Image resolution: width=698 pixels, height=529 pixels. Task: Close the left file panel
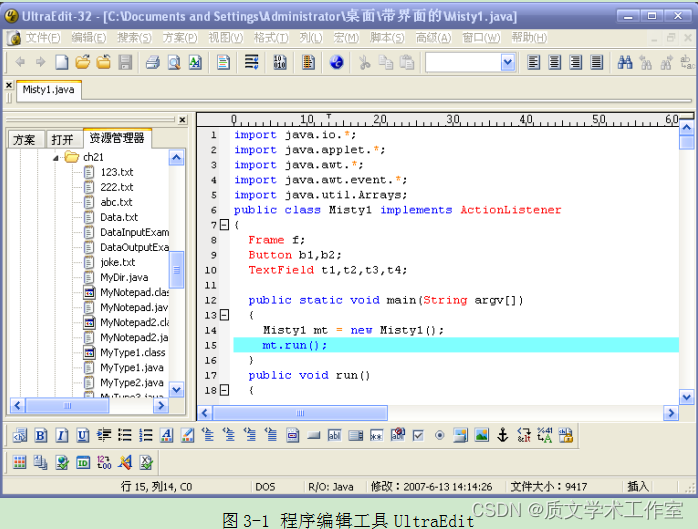181,119
